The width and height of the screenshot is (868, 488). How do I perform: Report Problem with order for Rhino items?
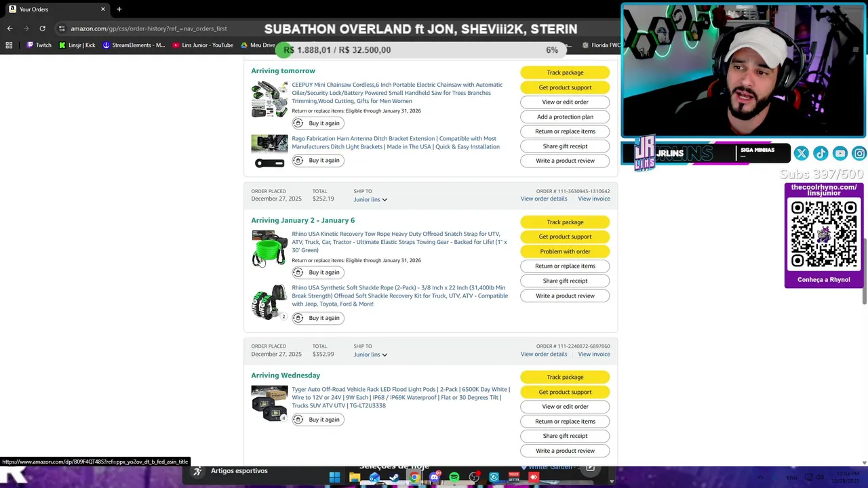click(565, 251)
